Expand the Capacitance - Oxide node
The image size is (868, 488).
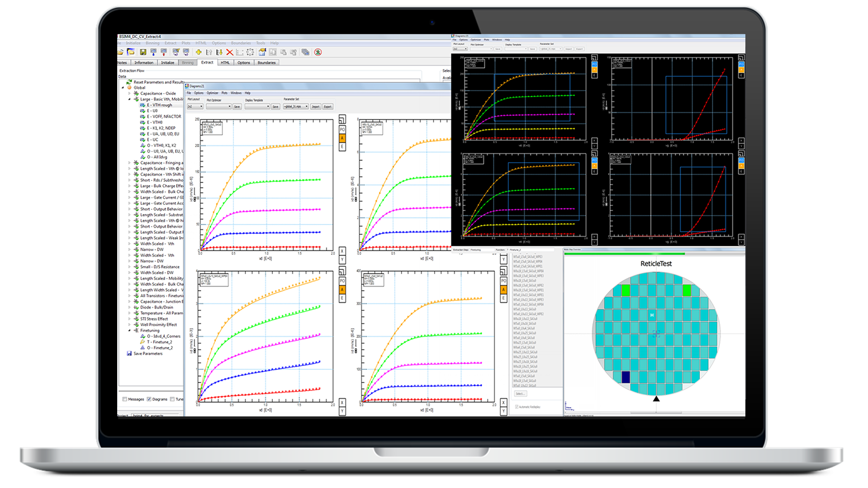point(129,93)
